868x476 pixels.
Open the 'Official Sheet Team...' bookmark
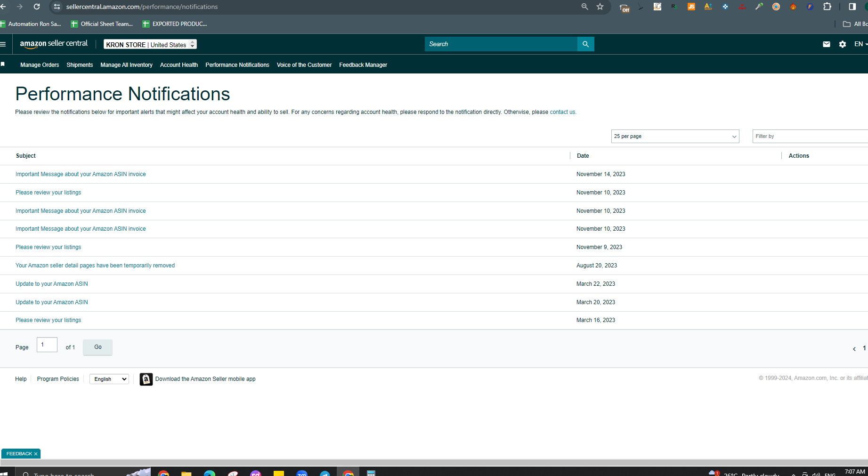[x=102, y=24]
